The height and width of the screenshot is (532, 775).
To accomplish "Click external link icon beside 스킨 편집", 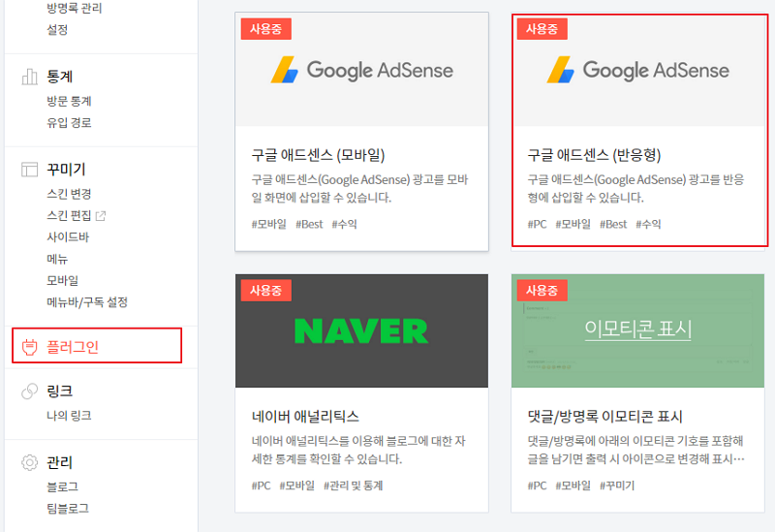I will pos(101,215).
